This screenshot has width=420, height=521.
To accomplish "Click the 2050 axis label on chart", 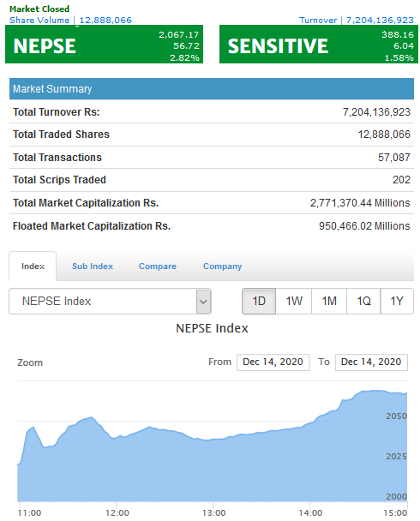I will tap(396, 416).
